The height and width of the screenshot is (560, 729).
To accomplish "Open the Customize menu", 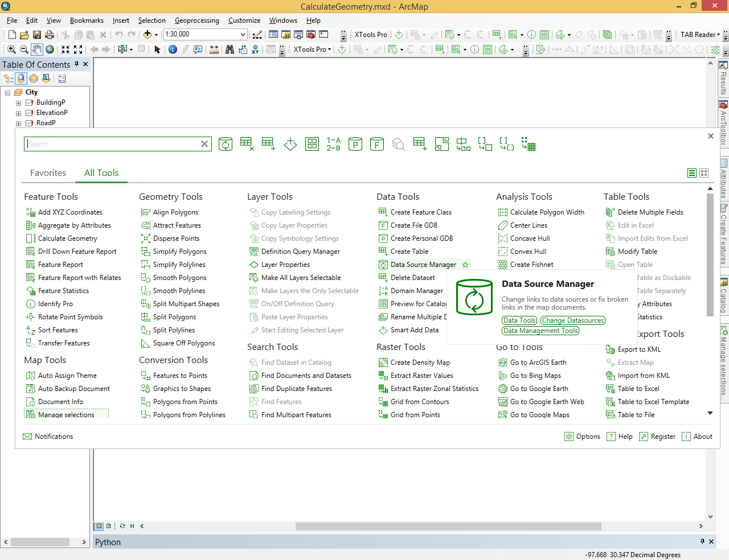I will (x=244, y=20).
